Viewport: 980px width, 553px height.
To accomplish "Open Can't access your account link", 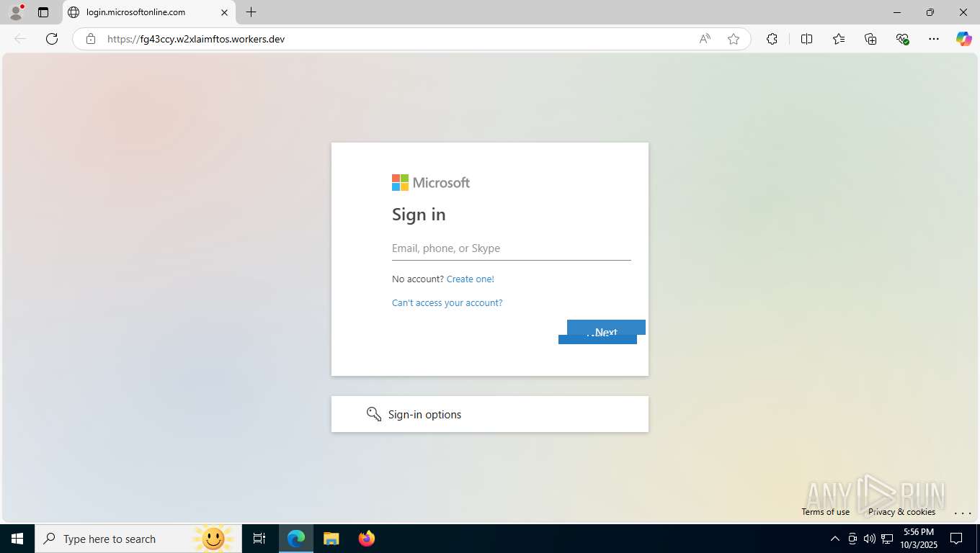I will (x=447, y=303).
